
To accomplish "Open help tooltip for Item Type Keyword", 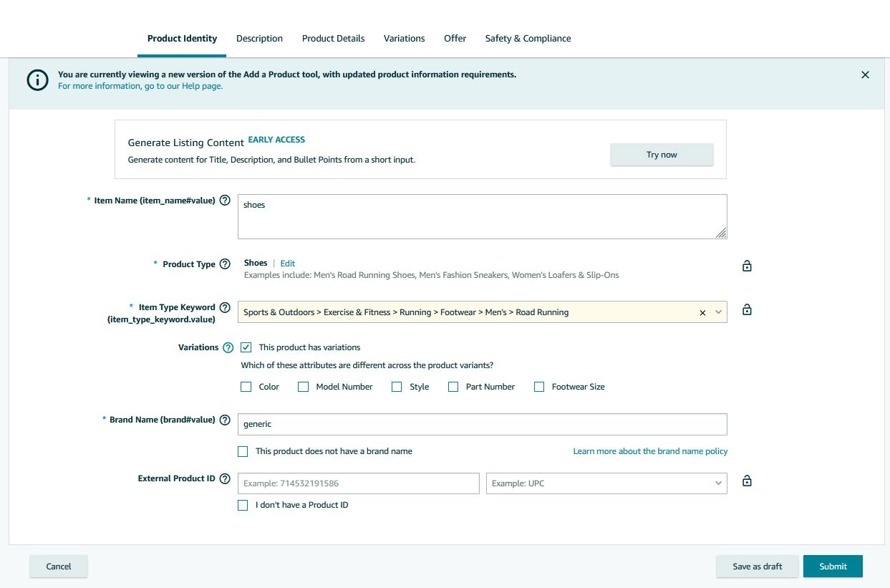I will point(225,308).
